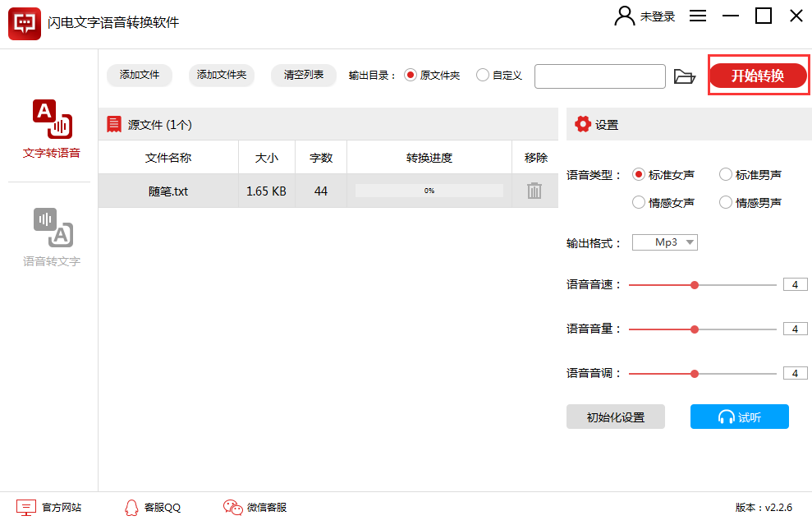Click the app logo in title bar
The image size is (812, 525).
(24, 23)
